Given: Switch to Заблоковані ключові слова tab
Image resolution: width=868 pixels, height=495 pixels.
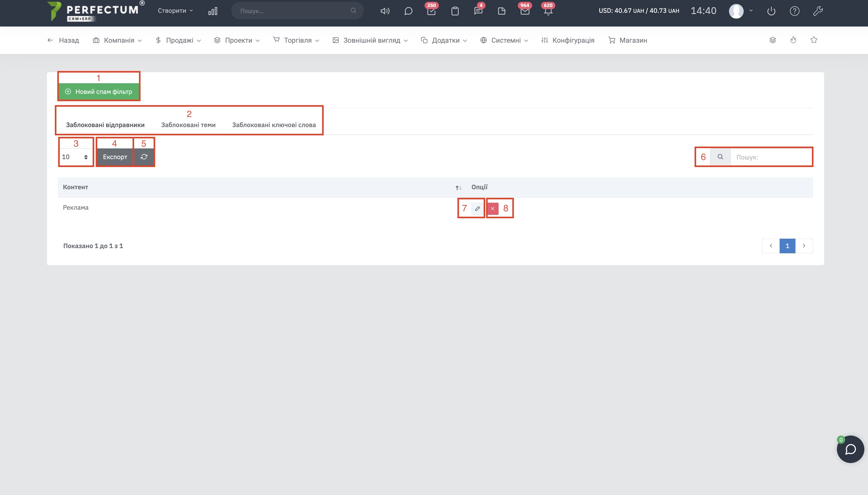Looking at the screenshot, I should tap(274, 125).
